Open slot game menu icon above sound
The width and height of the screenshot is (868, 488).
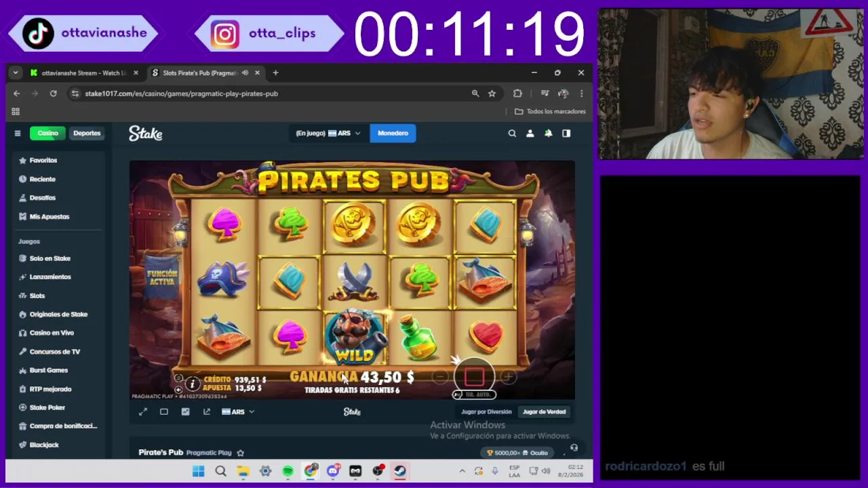click(178, 378)
